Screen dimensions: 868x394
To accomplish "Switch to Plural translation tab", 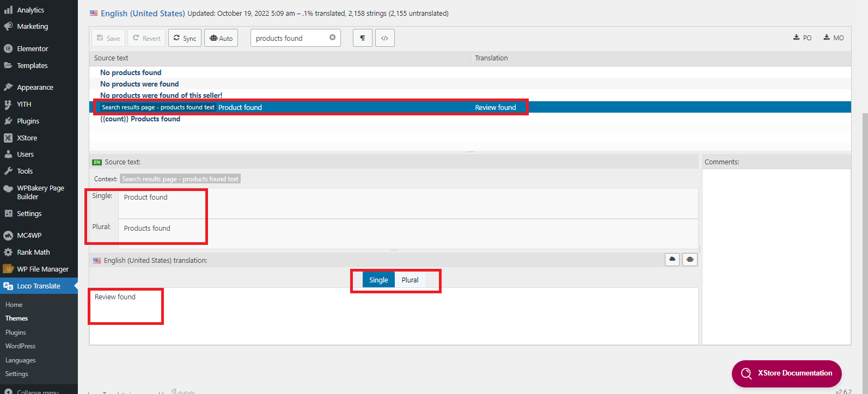I will point(410,280).
